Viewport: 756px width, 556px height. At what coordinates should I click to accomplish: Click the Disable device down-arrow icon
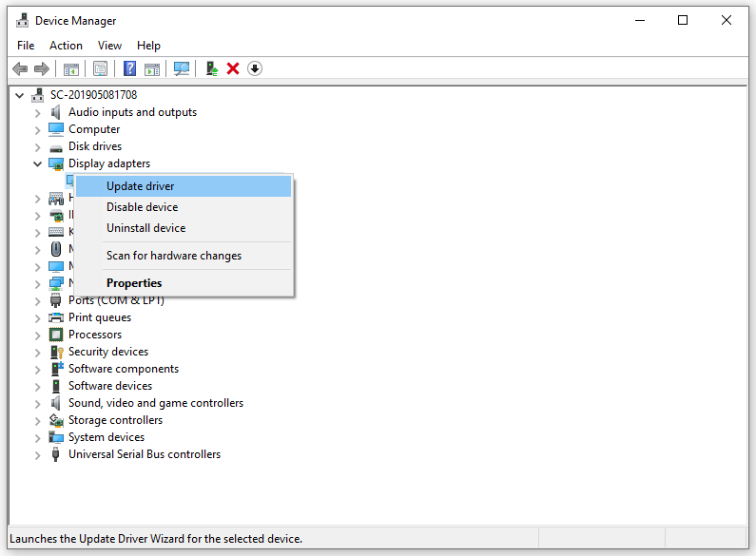(255, 68)
